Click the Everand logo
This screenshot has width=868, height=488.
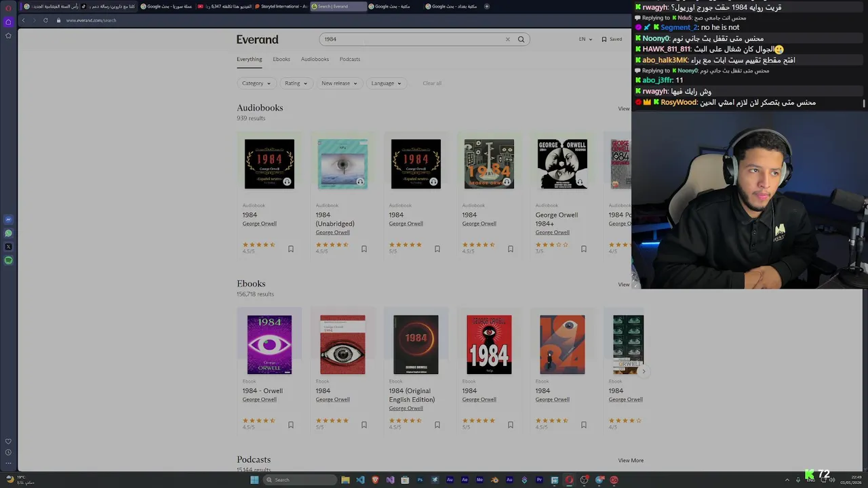click(x=257, y=39)
